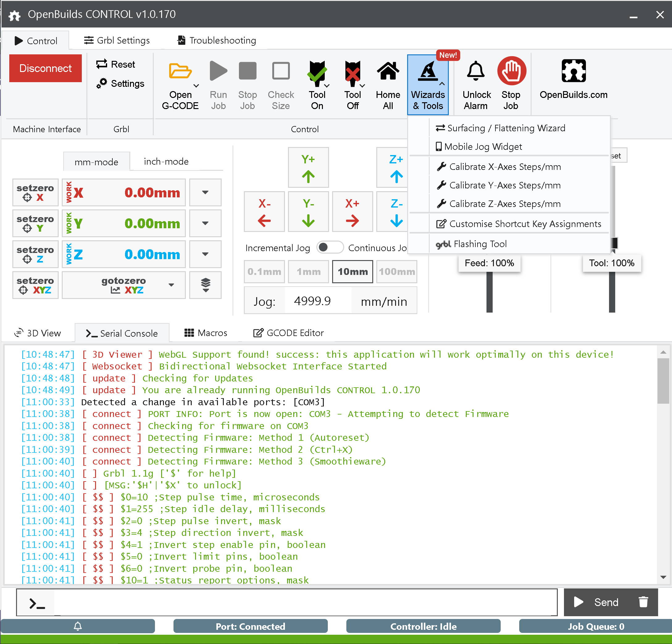This screenshot has height=644, width=672.
Task: Jog the Y axis negative with Y-
Action: (x=308, y=212)
